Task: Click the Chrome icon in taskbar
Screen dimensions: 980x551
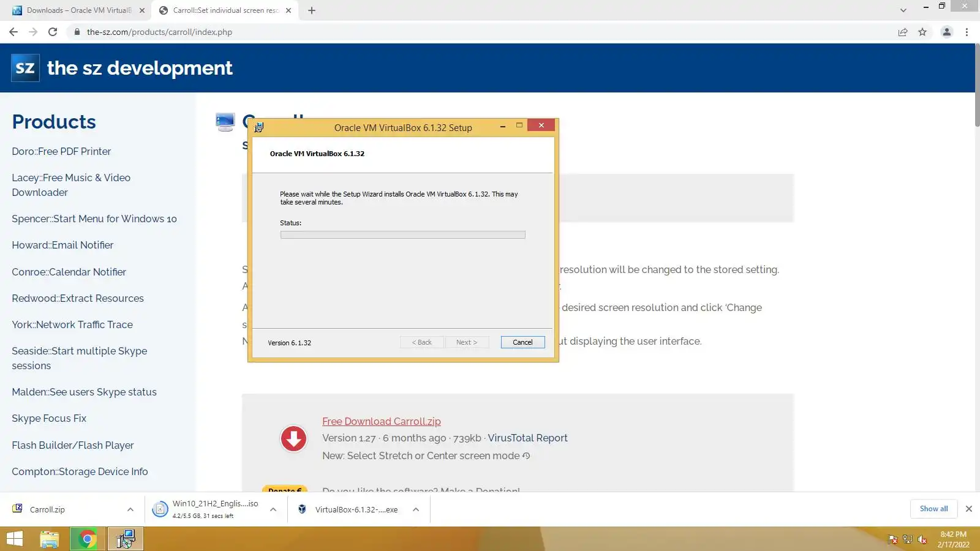Action: 87,539
